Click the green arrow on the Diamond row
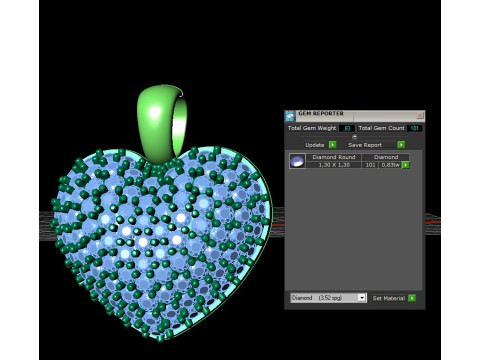The width and height of the screenshot is (480, 360). (x=406, y=165)
